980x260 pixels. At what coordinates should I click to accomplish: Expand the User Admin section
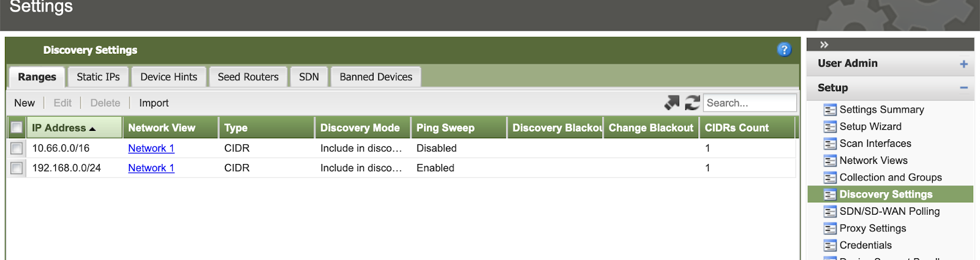click(x=963, y=64)
